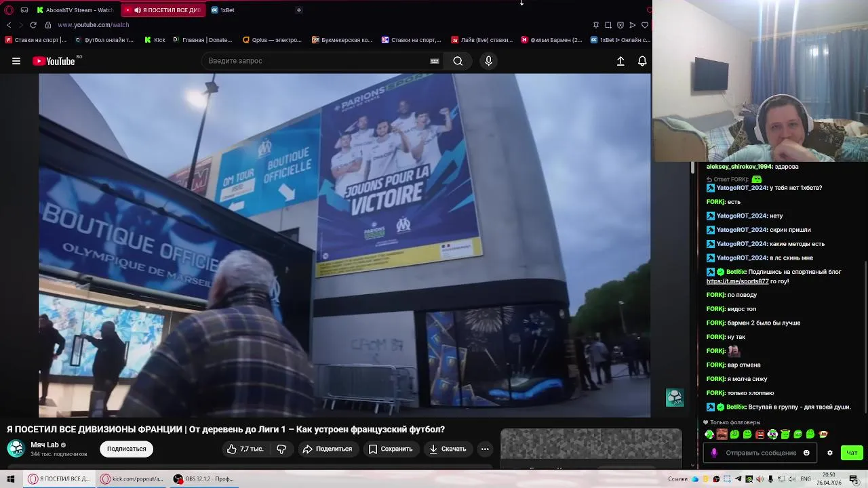Open the Мяч Lab channel avatar
The image size is (868, 488).
[16, 449]
